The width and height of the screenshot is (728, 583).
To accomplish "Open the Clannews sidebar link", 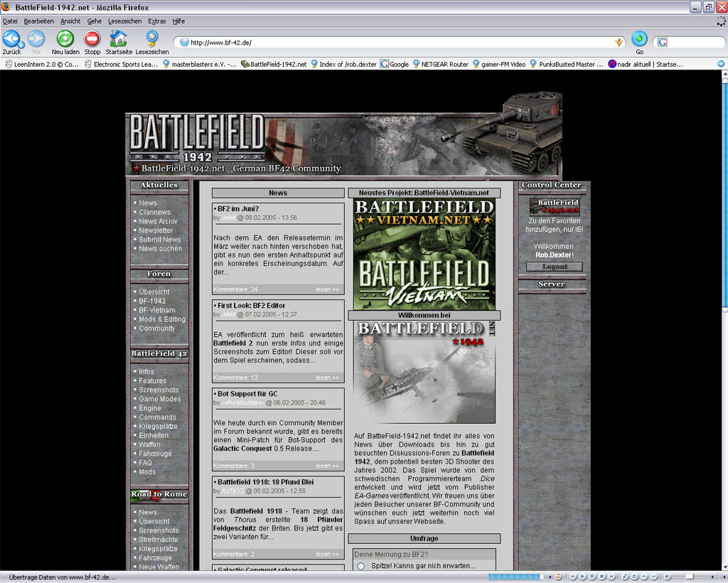I will click(x=154, y=212).
